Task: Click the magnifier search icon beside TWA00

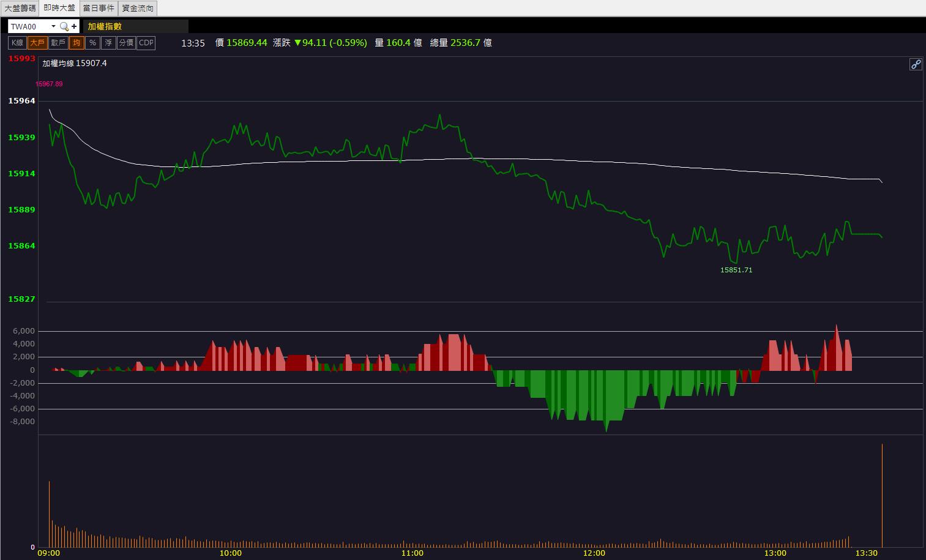Action: coord(64,26)
